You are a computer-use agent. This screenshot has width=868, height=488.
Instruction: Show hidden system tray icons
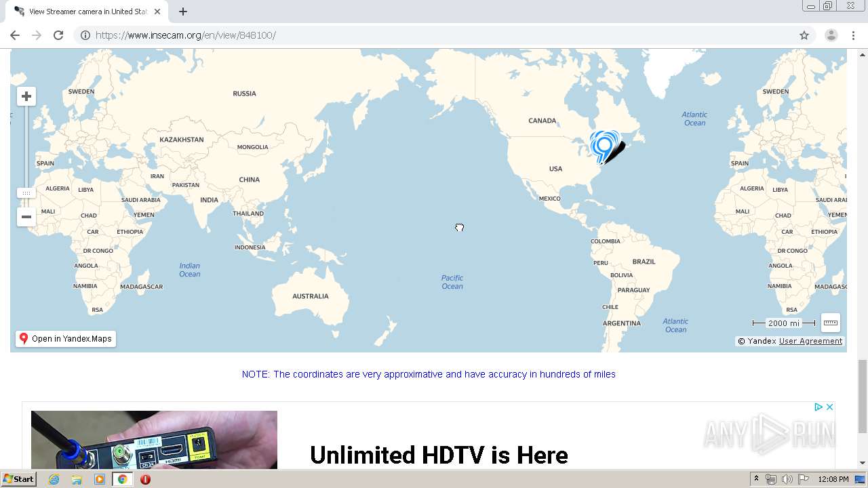click(x=757, y=479)
